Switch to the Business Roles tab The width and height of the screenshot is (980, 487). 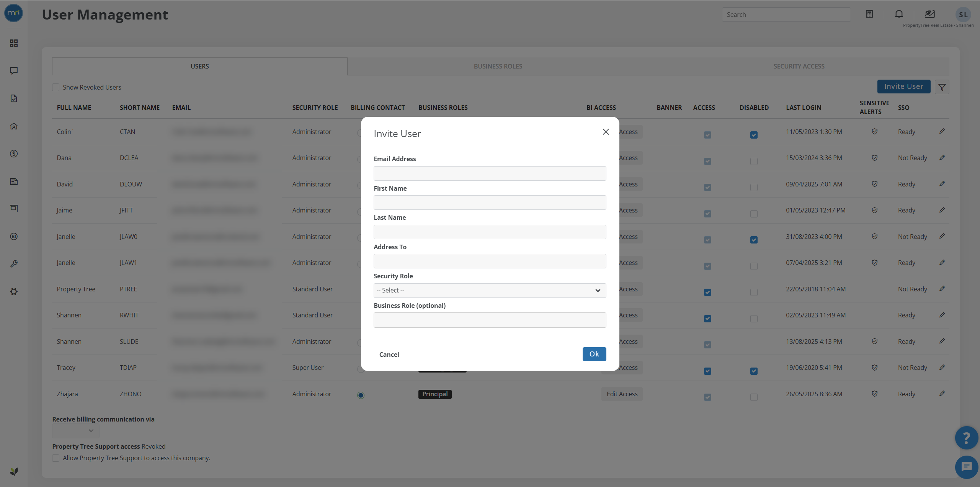tap(498, 66)
